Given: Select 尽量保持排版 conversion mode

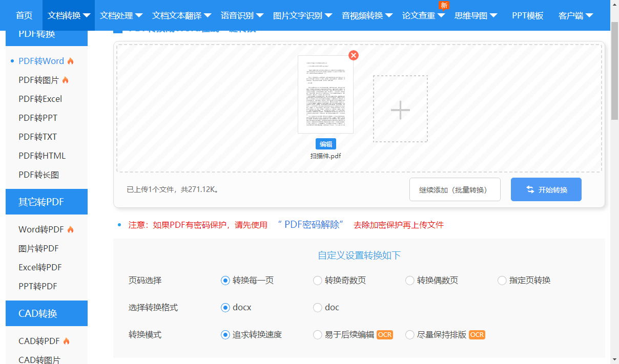Looking at the screenshot, I should (409, 335).
